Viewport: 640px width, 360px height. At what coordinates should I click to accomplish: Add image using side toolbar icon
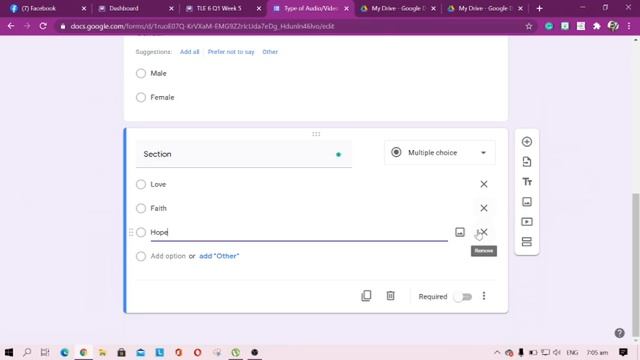527,202
